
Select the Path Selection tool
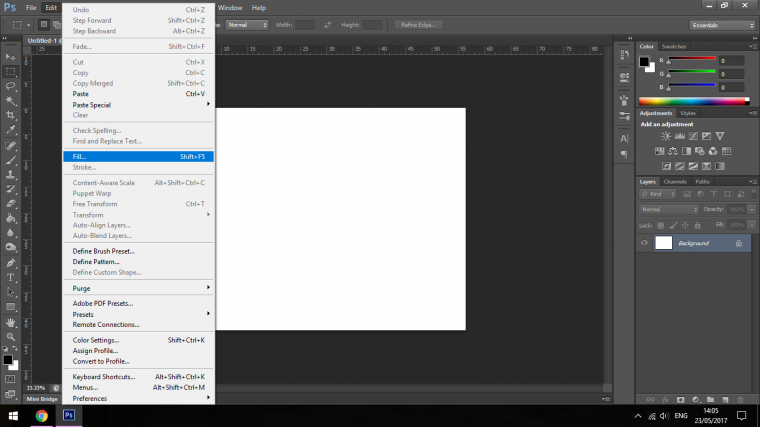10,292
